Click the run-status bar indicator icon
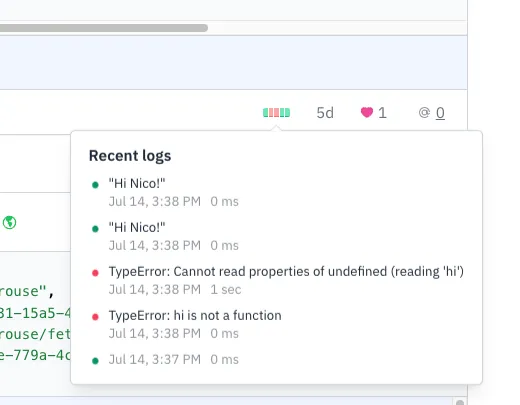The height and width of the screenshot is (405, 520). point(276,113)
